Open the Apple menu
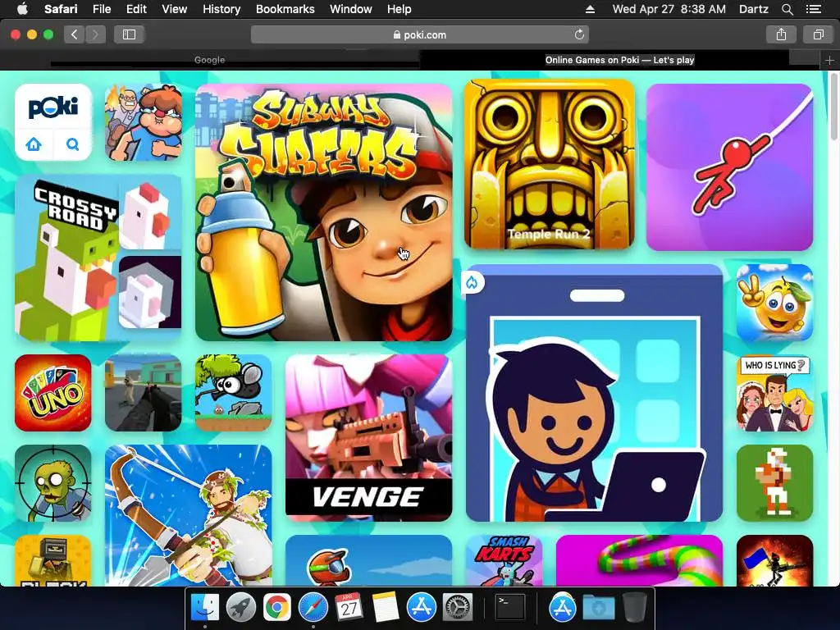Viewport: 840px width, 630px height. 22,8
